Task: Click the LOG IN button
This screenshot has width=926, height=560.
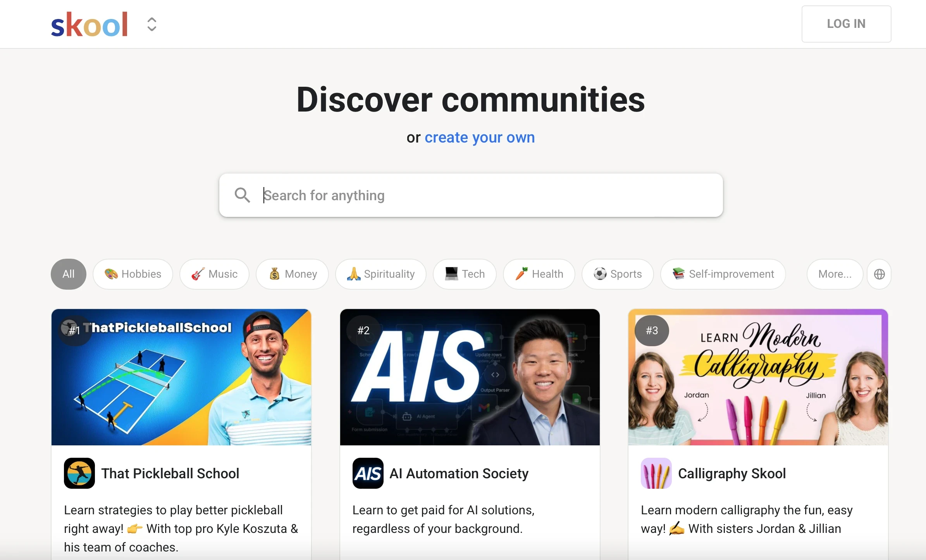Action: (x=846, y=24)
